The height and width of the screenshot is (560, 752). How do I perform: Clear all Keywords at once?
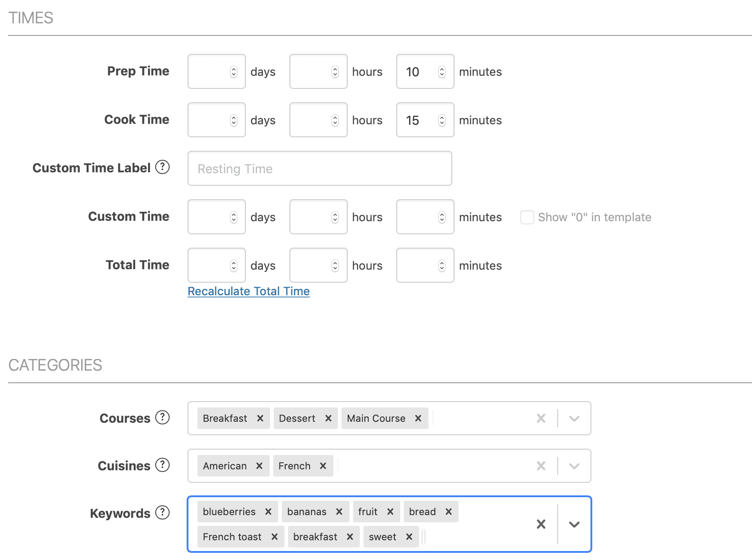point(541,524)
